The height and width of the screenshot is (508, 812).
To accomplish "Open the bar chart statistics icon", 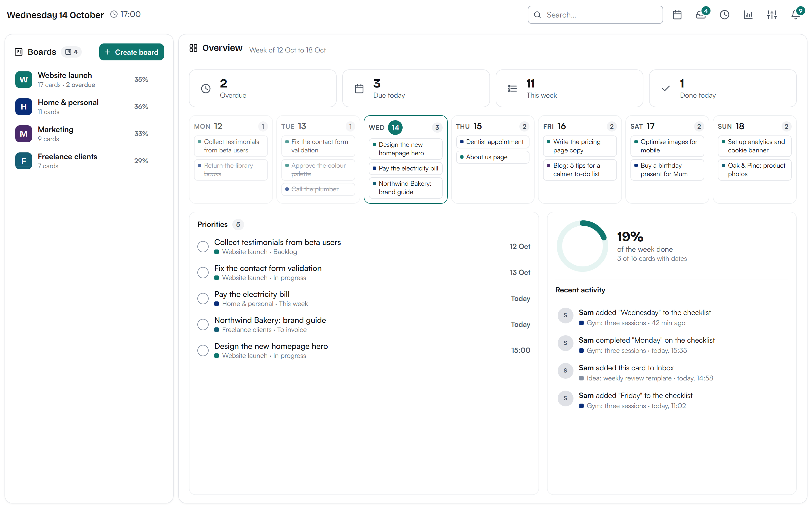I will click(748, 15).
